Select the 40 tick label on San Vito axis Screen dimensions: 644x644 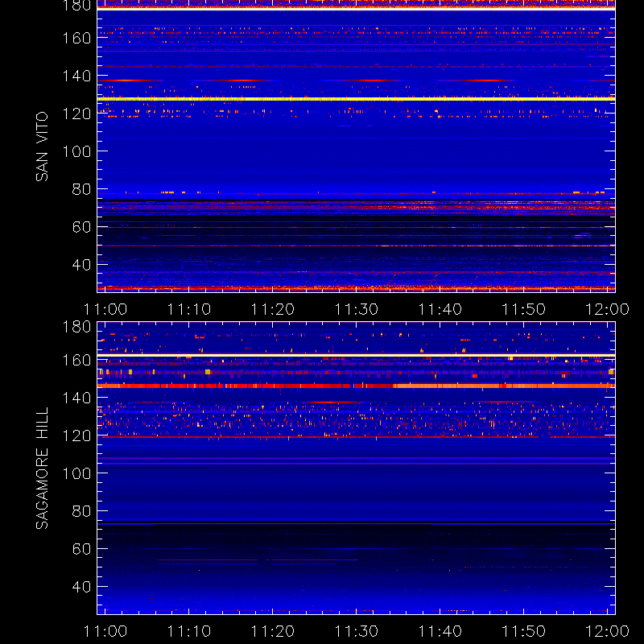[x=81, y=265]
